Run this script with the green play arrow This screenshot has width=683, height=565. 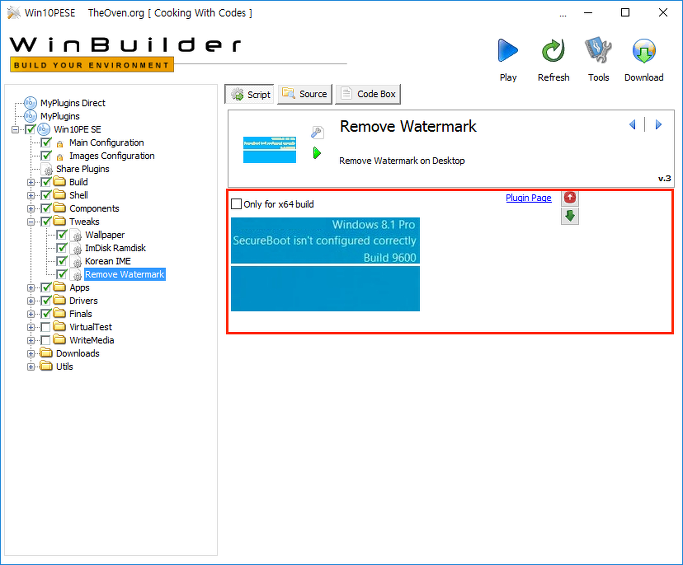[317, 153]
